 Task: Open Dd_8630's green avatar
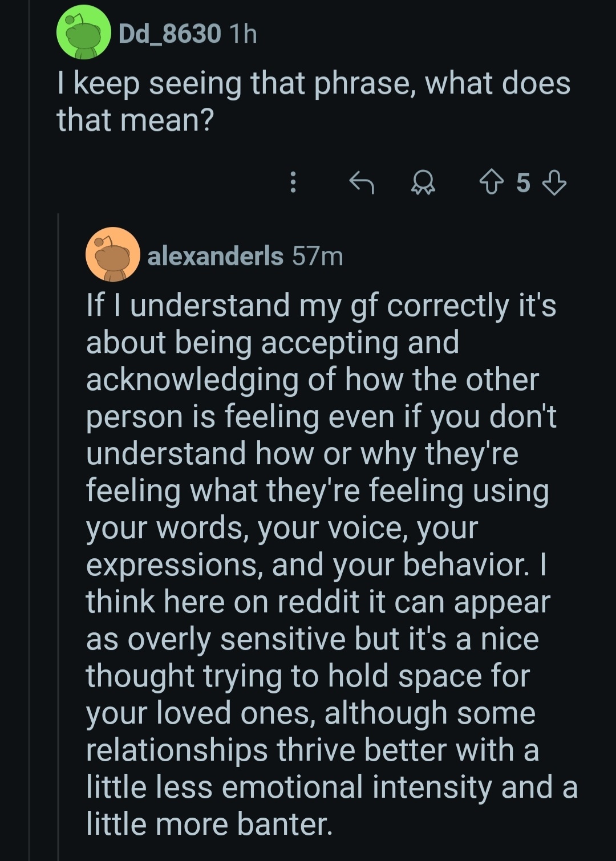(x=84, y=33)
